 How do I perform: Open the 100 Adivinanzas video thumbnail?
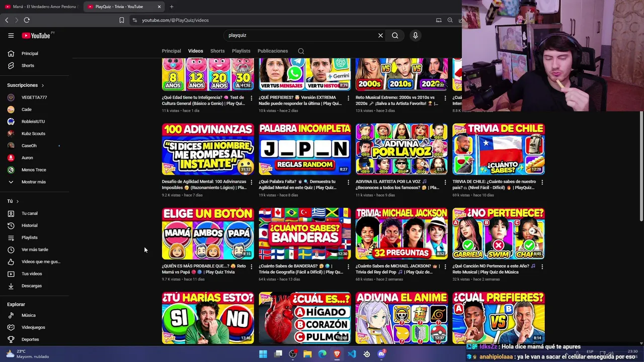point(208,149)
